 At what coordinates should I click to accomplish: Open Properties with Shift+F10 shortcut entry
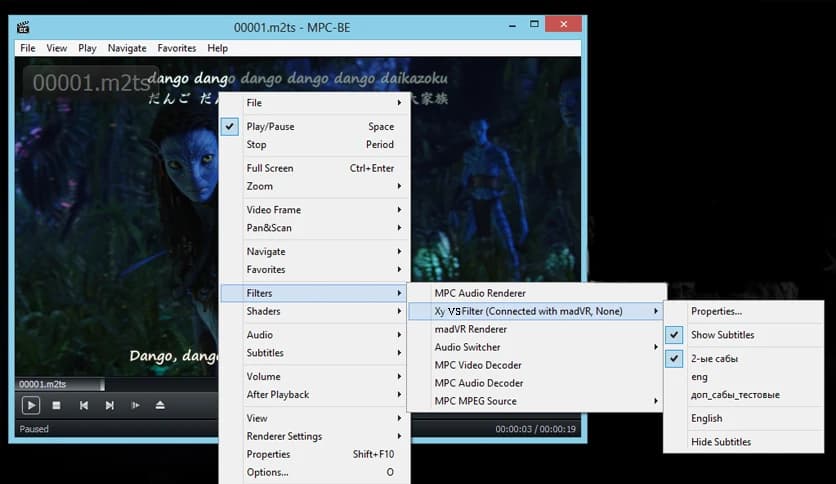(315, 454)
